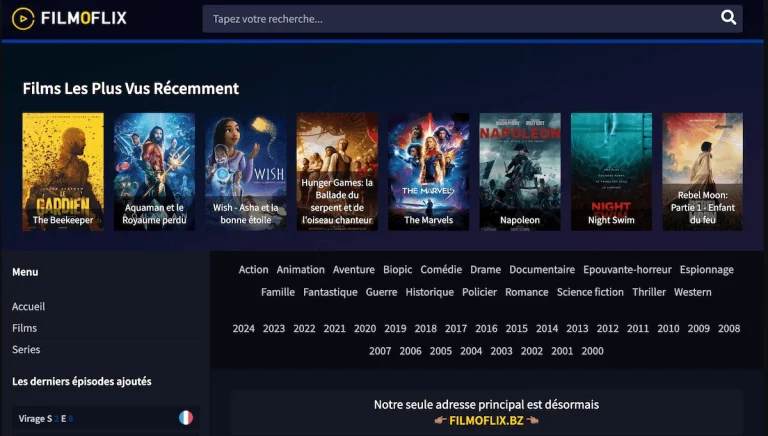Viewport: 768px width, 436px height.
Task: Open Series in the side menu
Action: [26, 350]
